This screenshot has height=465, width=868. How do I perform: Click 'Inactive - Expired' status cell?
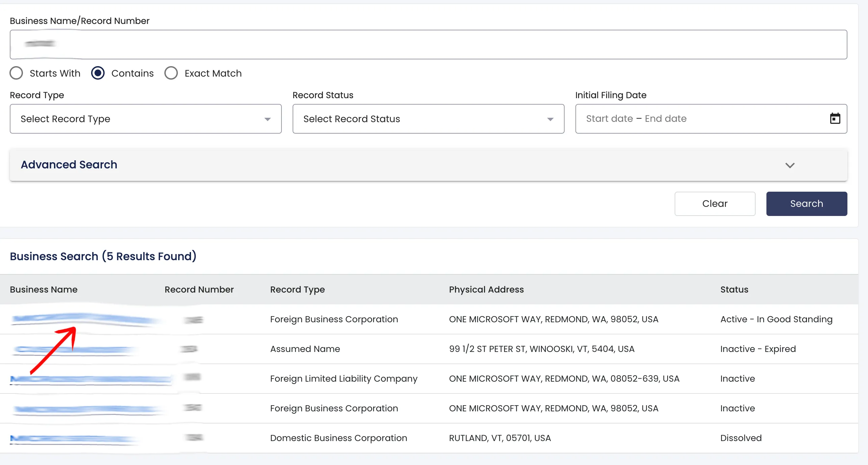[758, 349]
